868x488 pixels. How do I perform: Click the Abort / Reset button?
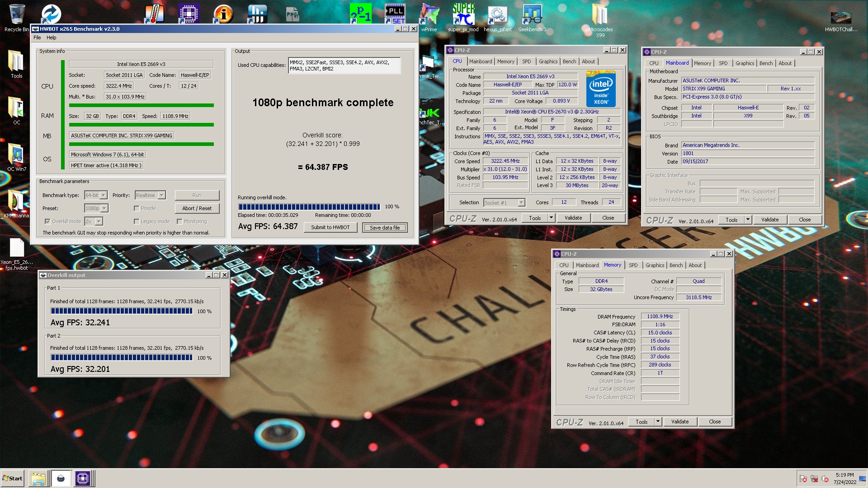(x=197, y=208)
